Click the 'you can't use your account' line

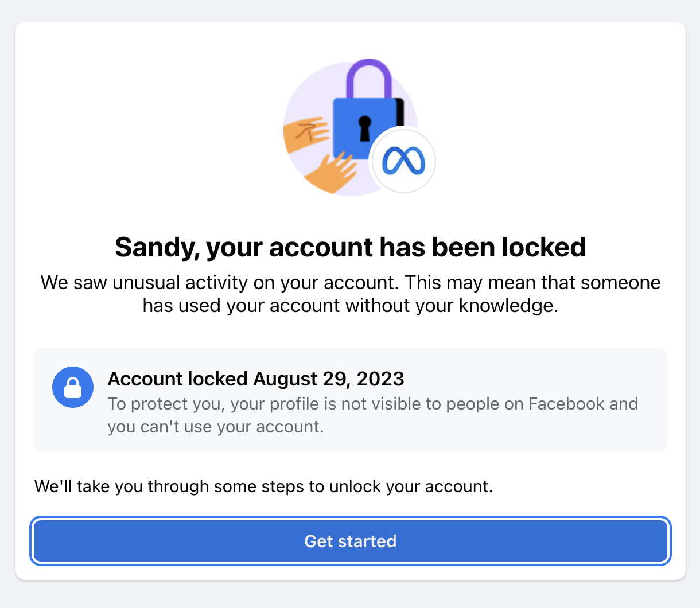(x=216, y=427)
